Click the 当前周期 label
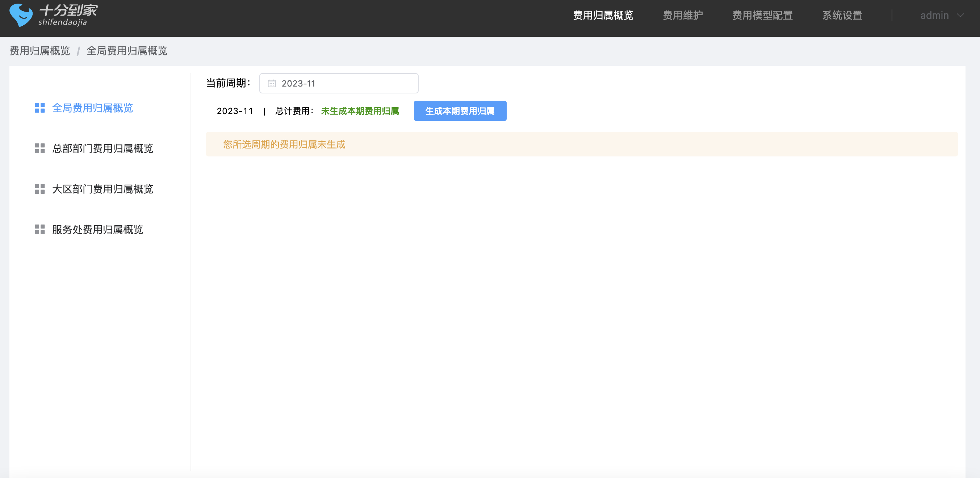Image resolution: width=980 pixels, height=478 pixels. click(228, 83)
